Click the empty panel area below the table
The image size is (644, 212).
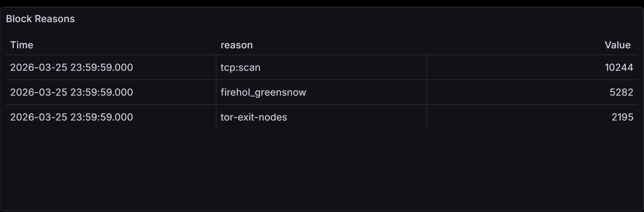click(x=322, y=169)
